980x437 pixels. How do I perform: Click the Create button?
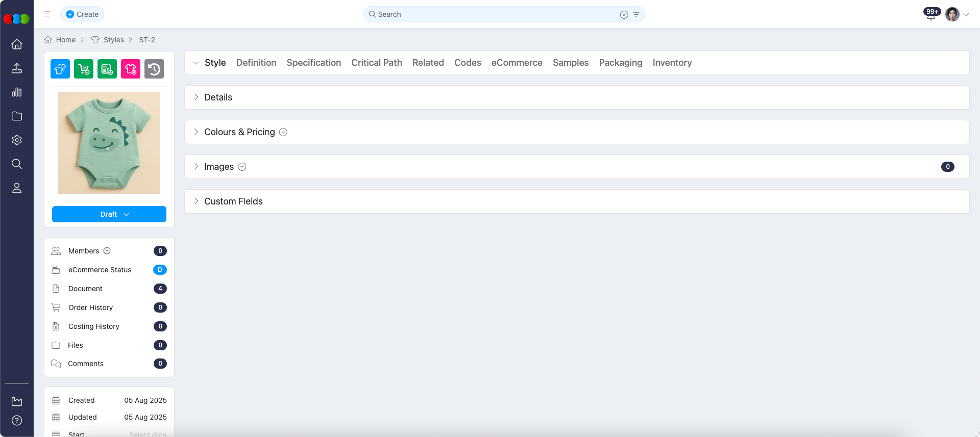pos(82,14)
